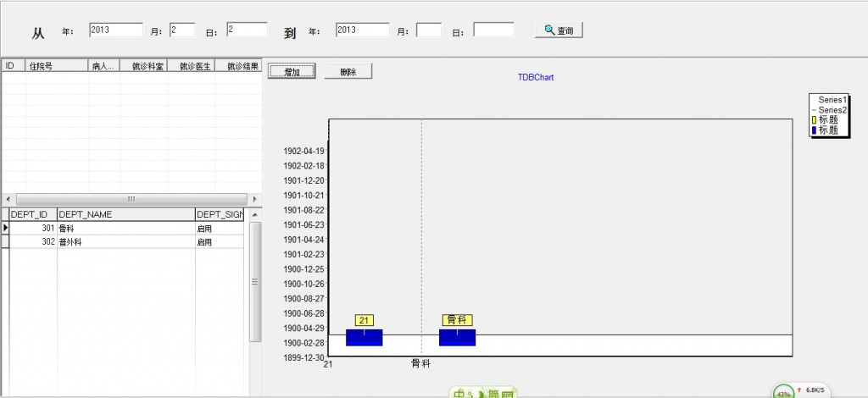Viewport: 868px width, 398px height.
Task: Click the 病人... column header
Action: point(104,66)
